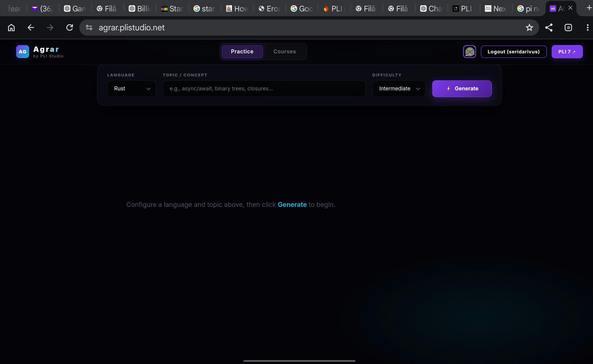
Task: Click the share icon in toolbar
Action: click(x=549, y=28)
